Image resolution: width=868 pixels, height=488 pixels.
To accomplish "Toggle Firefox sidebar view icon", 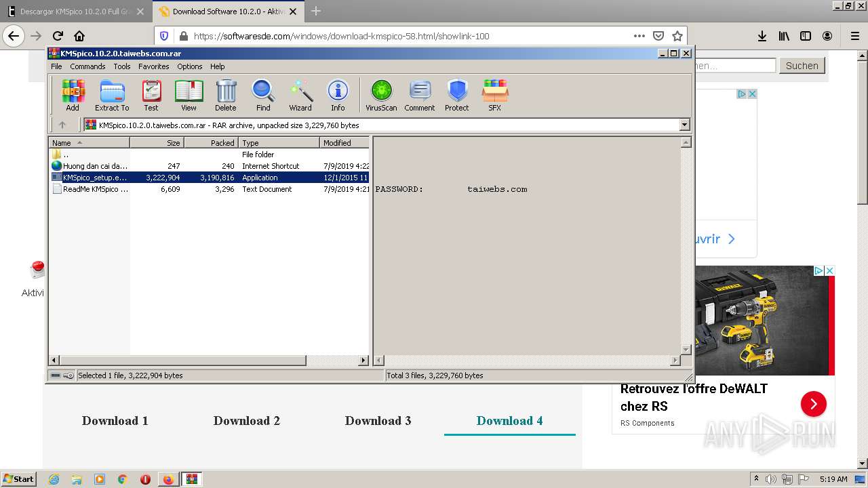I will [x=806, y=36].
